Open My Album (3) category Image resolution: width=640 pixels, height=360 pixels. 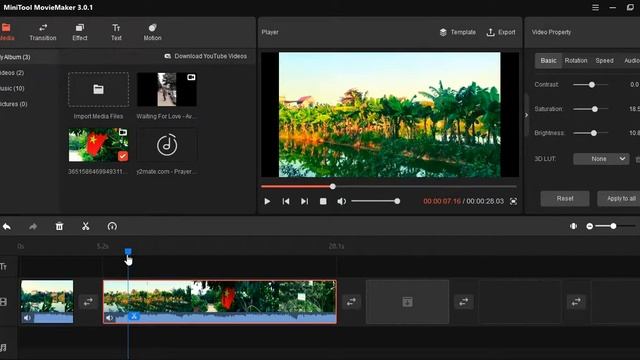[x=15, y=57]
